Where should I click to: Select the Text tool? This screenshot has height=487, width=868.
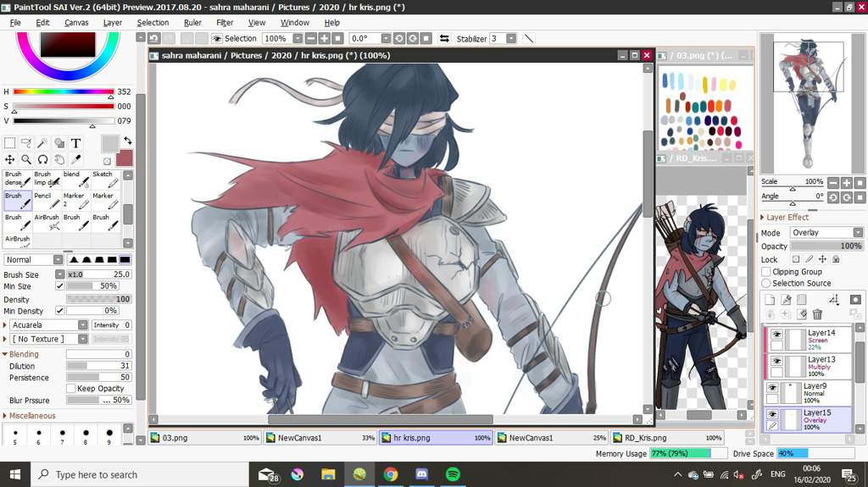(x=75, y=143)
